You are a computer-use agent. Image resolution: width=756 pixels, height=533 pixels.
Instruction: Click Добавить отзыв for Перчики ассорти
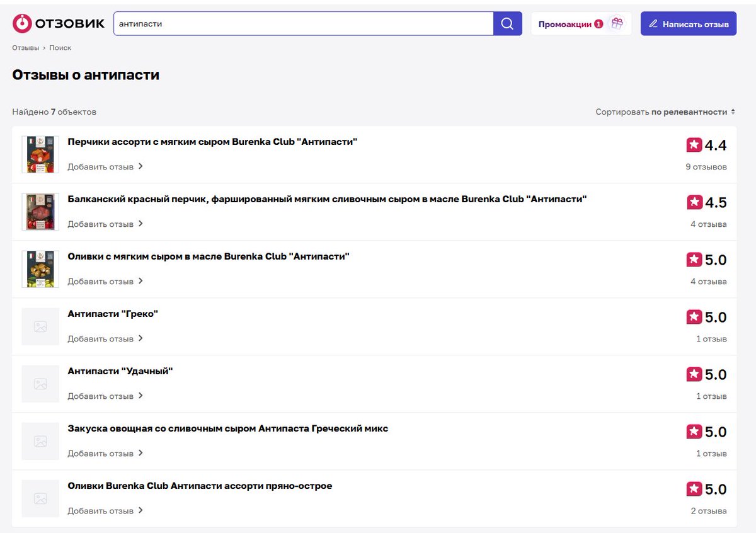(x=101, y=167)
